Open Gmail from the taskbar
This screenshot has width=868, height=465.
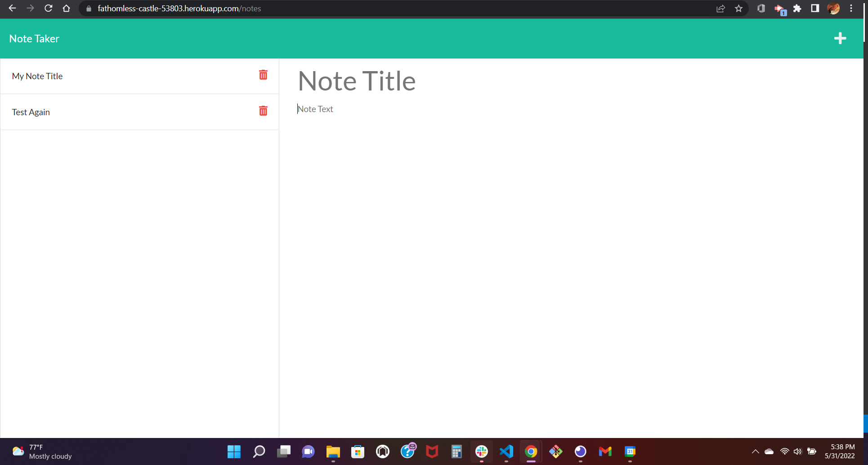[605, 451]
